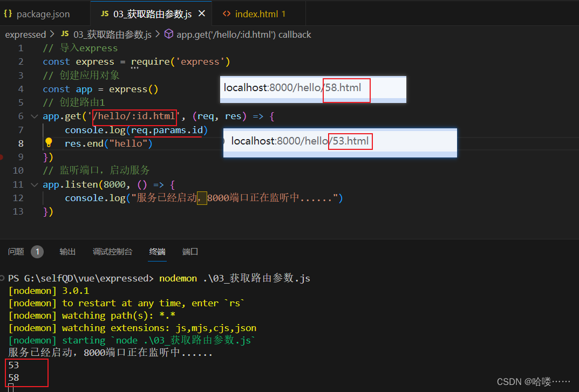Screen dimensions: 579x392
Task: Click the terminal output value 58
Action: click(x=13, y=377)
